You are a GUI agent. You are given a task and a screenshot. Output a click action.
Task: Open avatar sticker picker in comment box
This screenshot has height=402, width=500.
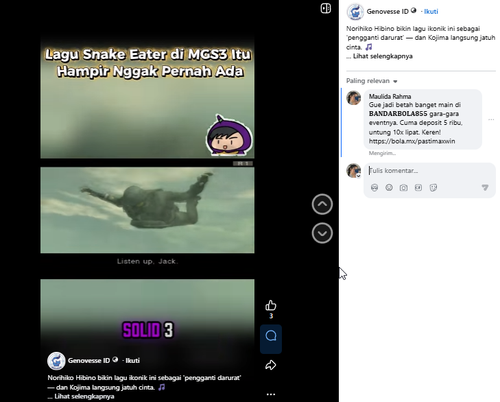tap(374, 188)
